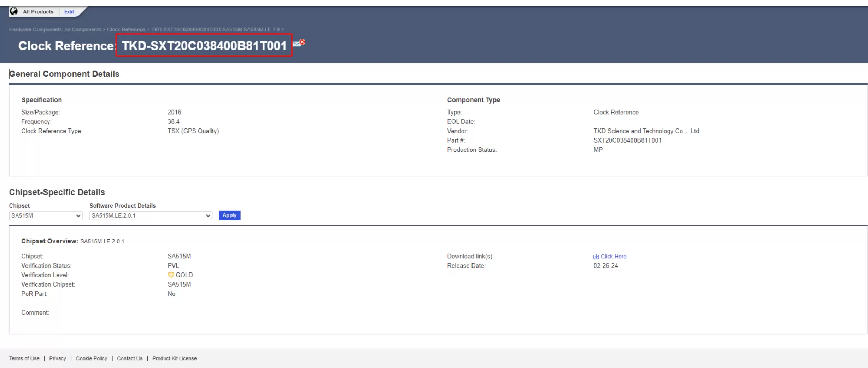Click the Size/Package value 2016
Image resolution: width=868 pixels, height=368 pixels.
click(x=174, y=112)
